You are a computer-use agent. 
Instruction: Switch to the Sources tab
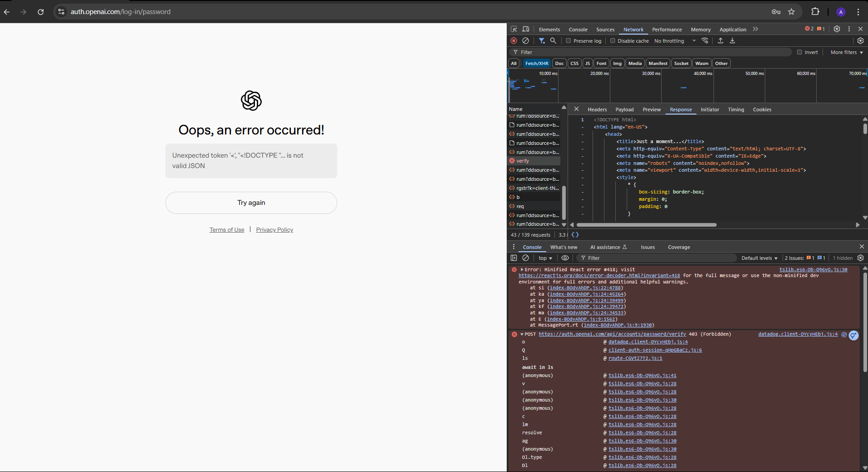[605, 30]
